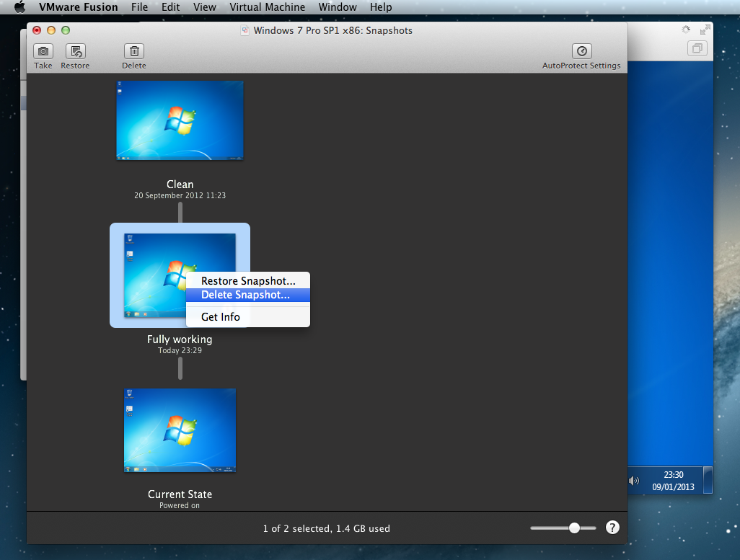740x560 pixels.
Task: Open the Apple menu
Action: [19, 7]
